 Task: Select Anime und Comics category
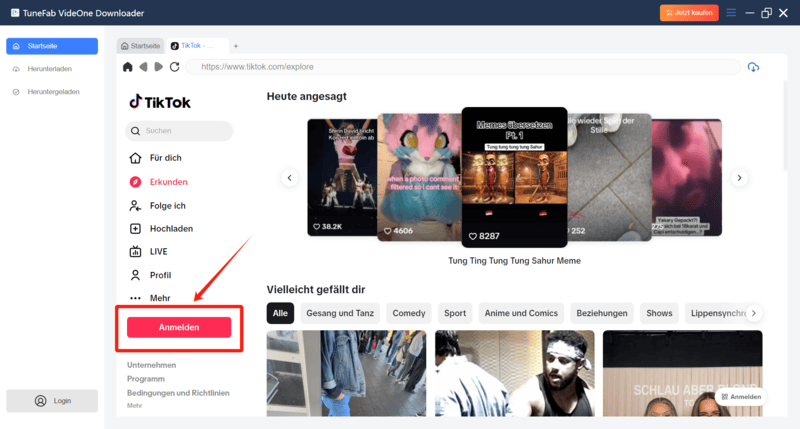[521, 313]
